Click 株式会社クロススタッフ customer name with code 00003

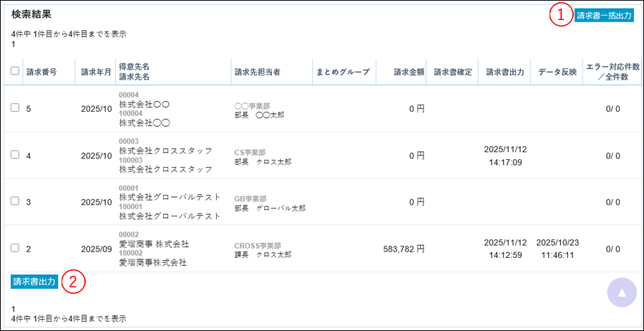point(165,151)
